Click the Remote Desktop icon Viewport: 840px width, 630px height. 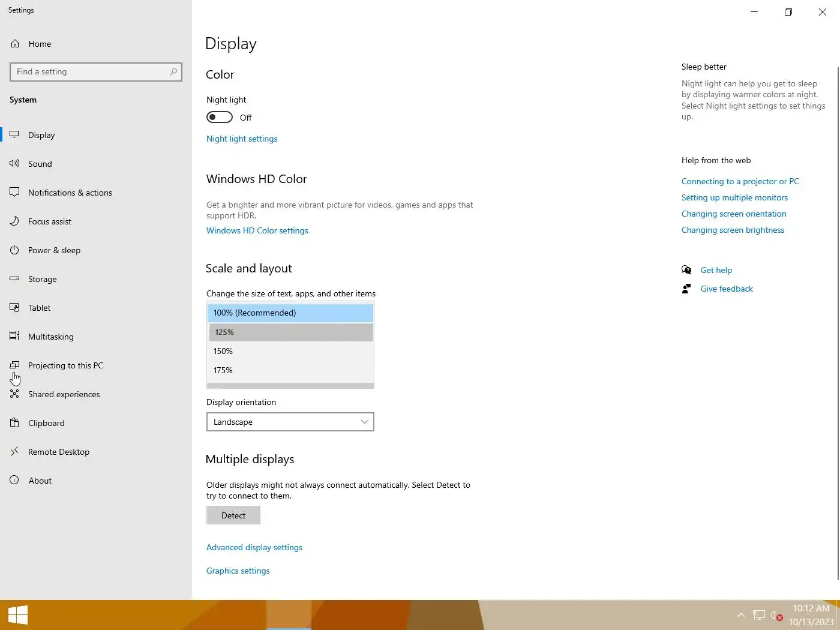14,451
